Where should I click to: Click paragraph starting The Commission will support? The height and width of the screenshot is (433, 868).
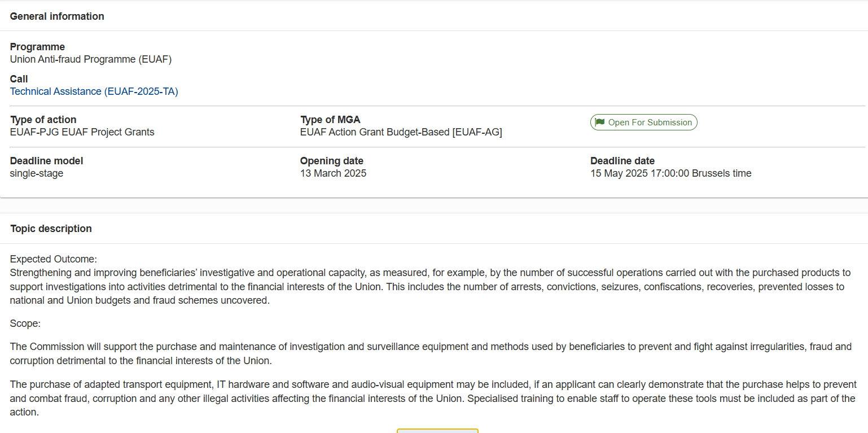431,353
